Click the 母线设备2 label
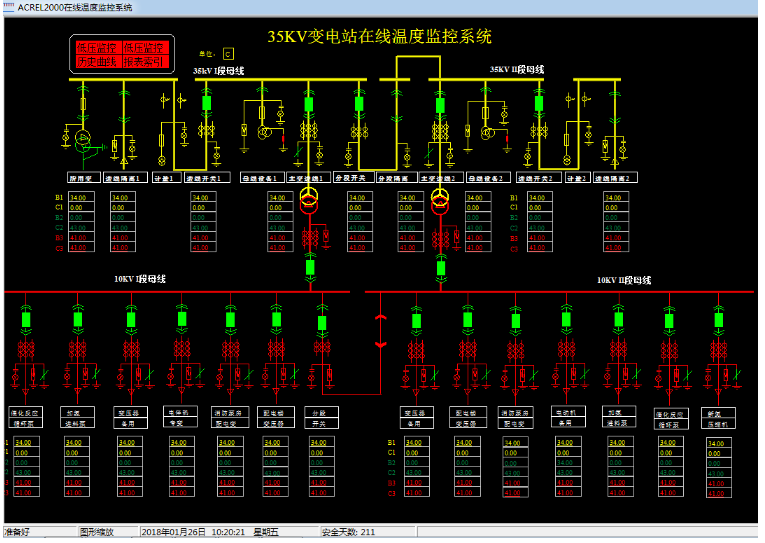Viewport: 765px width, 543px height. pos(487,178)
